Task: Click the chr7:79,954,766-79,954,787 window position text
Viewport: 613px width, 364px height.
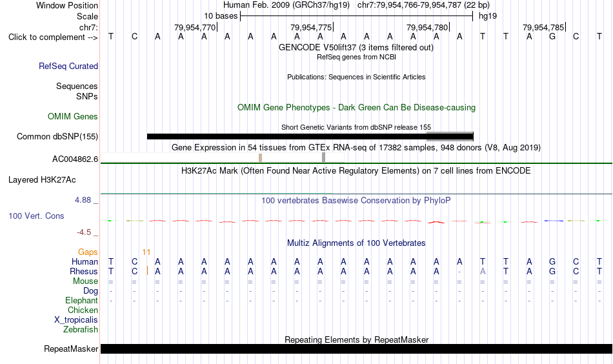Action: click(410, 5)
